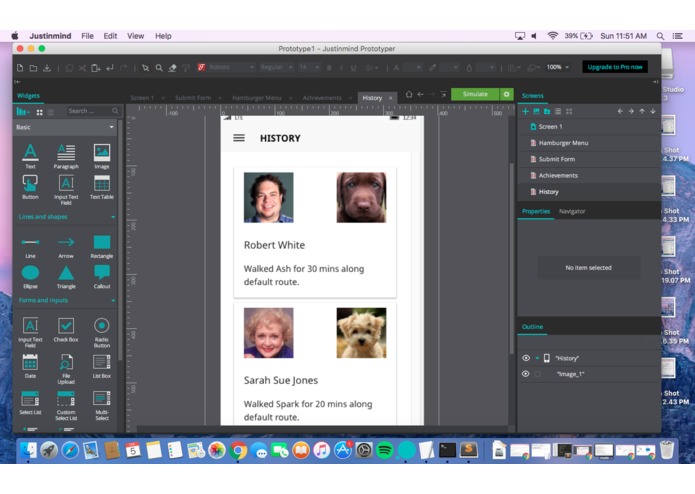This screenshot has width=695, height=494.
Task: Open simulation settings gear icon
Action: tap(507, 94)
